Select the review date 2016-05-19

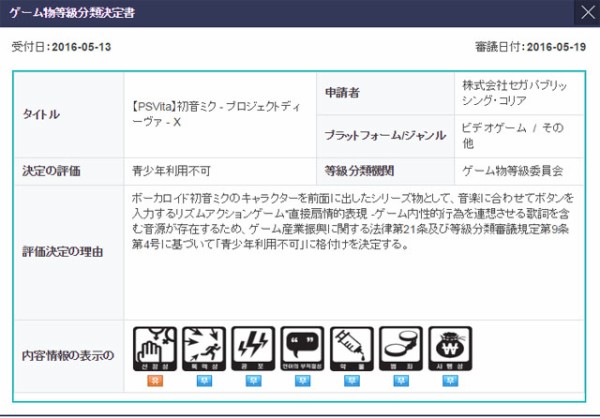pyautogui.click(x=556, y=47)
